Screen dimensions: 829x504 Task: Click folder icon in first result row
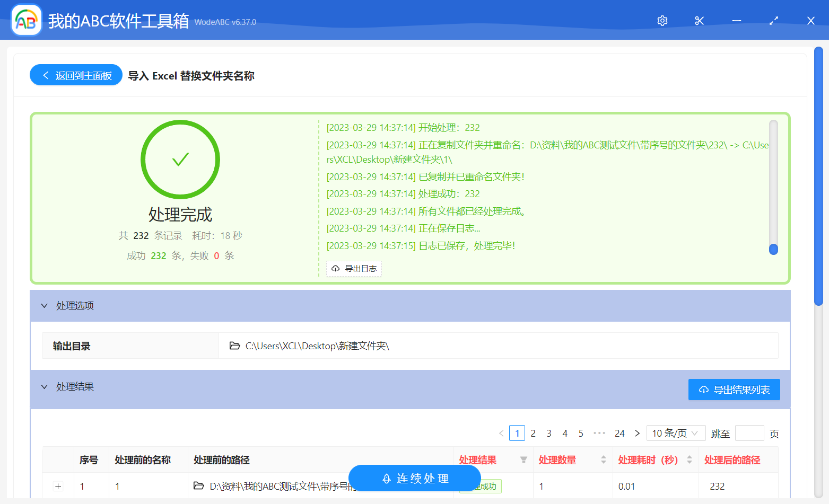coord(199,486)
